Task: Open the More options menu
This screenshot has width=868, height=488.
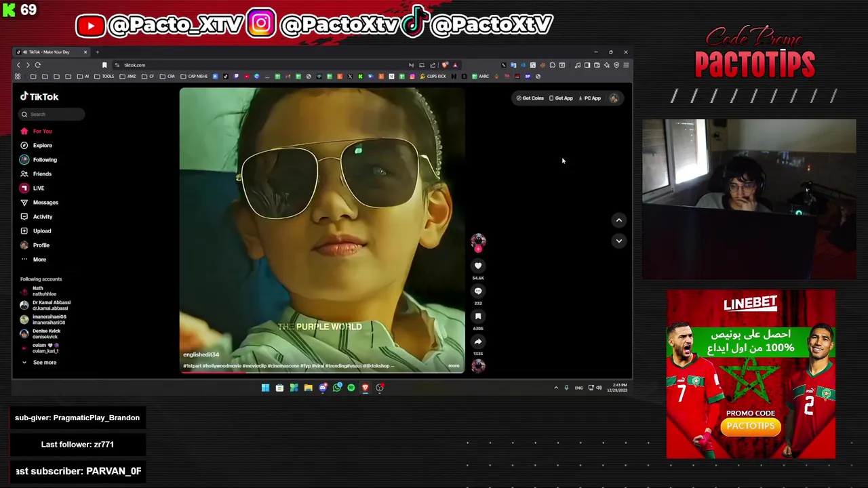Action: pyautogui.click(x=34, y=259)
